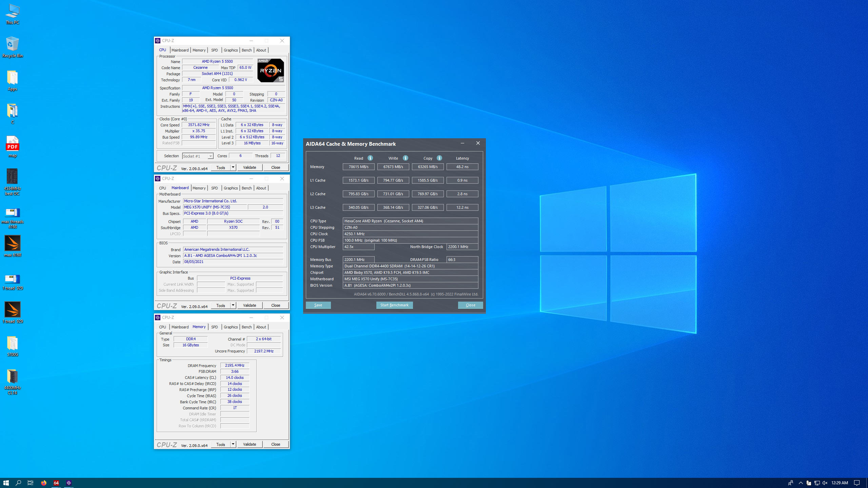Click Tools button in middle CPU-Z window
868x488 pixels.
(221, 305)
